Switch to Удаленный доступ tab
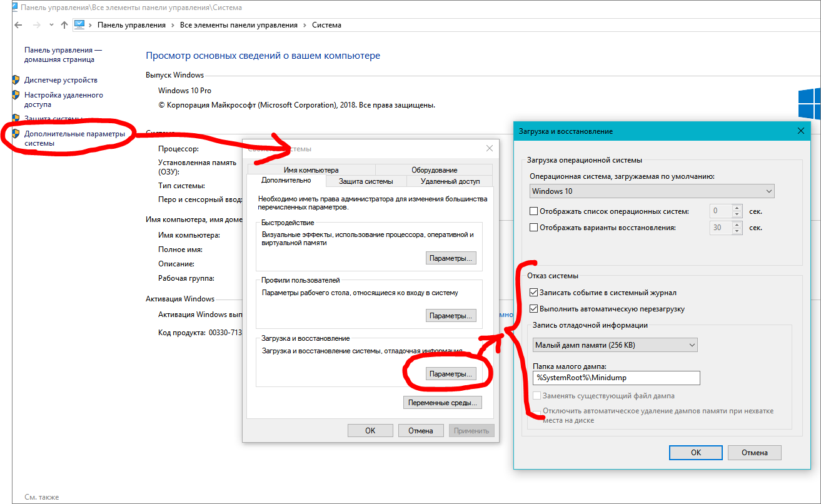Viewport: 821px width, 504px height. pyautogui.click(x=450, y=181)
